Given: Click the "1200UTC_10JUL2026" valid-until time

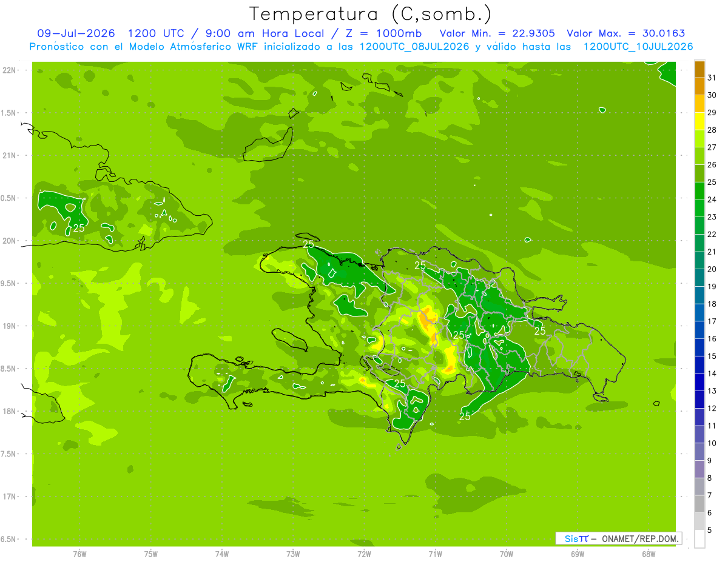Looking at the screenshot, I should point(638,47).
